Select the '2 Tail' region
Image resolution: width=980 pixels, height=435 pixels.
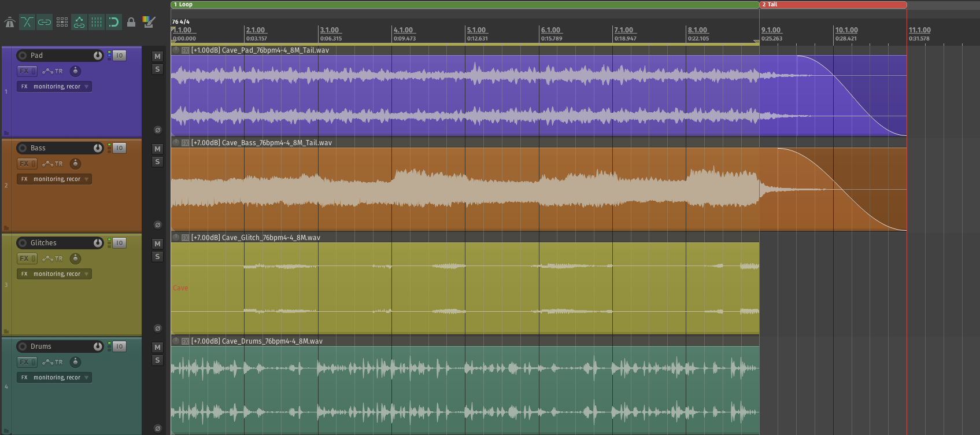click(x=833, y=5)
